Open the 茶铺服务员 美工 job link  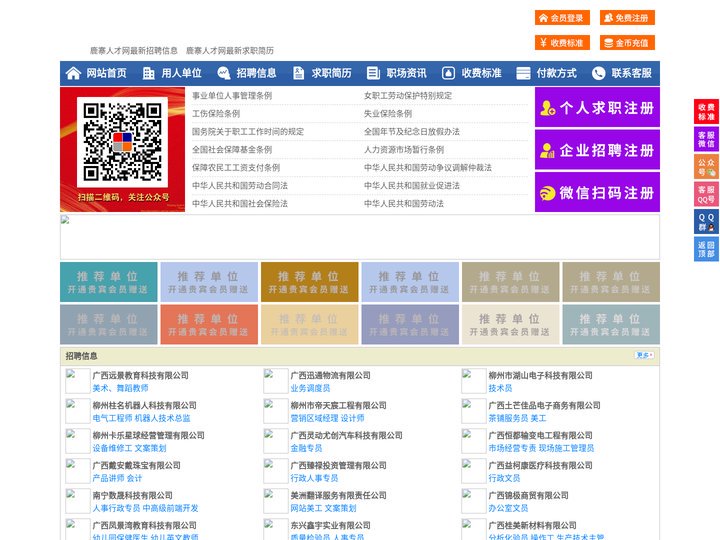pos(518,418)
